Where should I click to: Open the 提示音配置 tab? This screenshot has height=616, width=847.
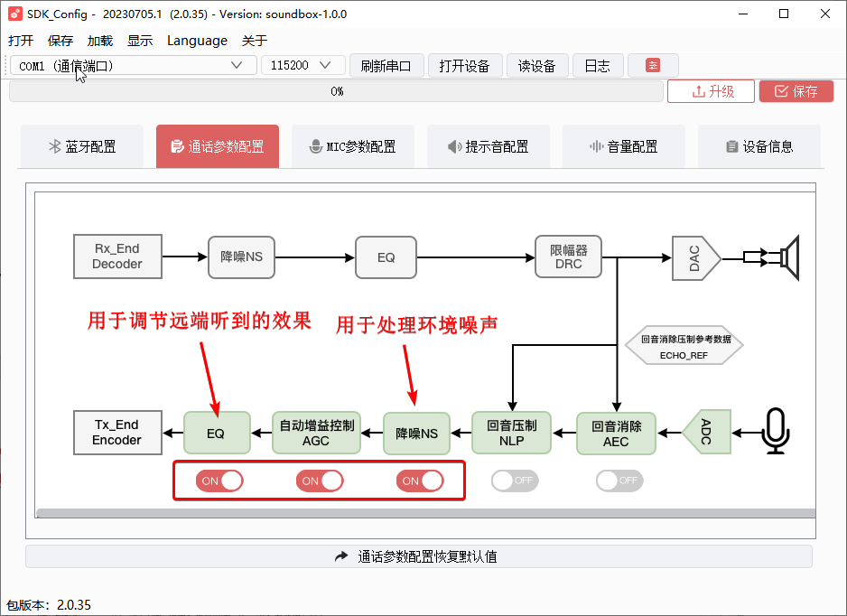pos(489,146)
